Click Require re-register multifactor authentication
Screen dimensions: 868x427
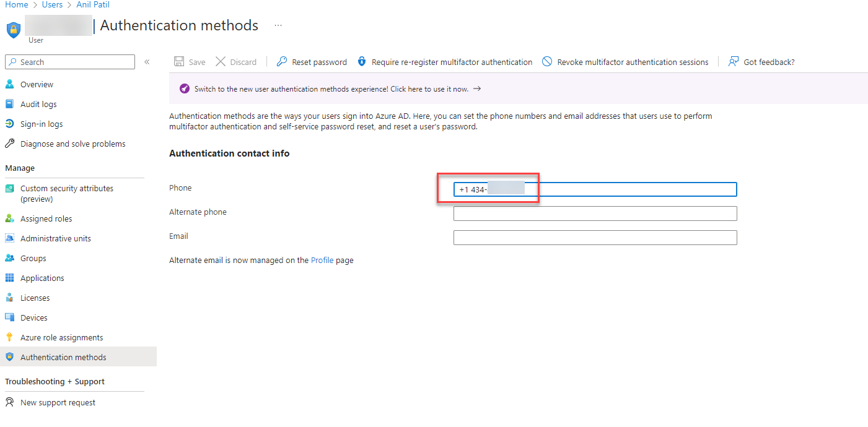coord(446,61)
